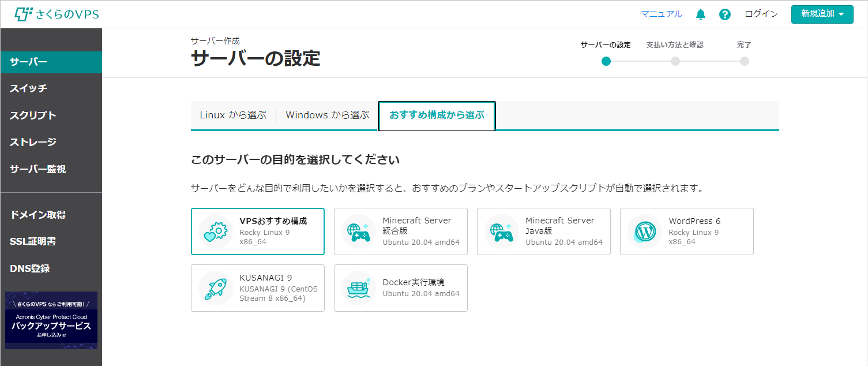Choose the Minecraft Server Java版 card title
This screenshot has width=868, height=366.
coord(560,226)
